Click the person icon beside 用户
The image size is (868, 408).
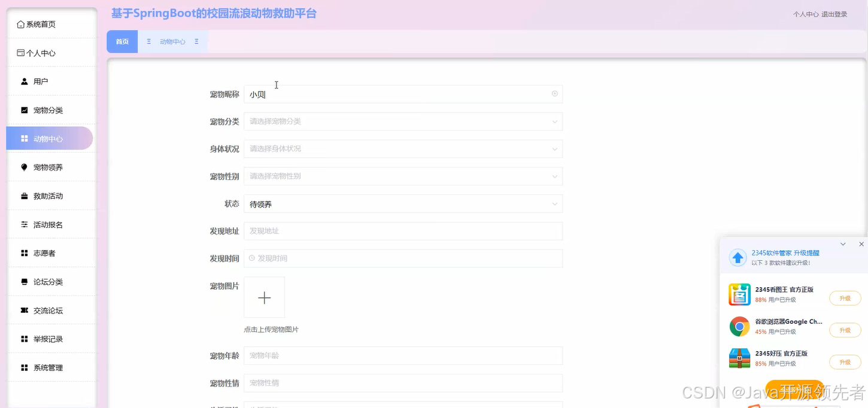(25, 81)
